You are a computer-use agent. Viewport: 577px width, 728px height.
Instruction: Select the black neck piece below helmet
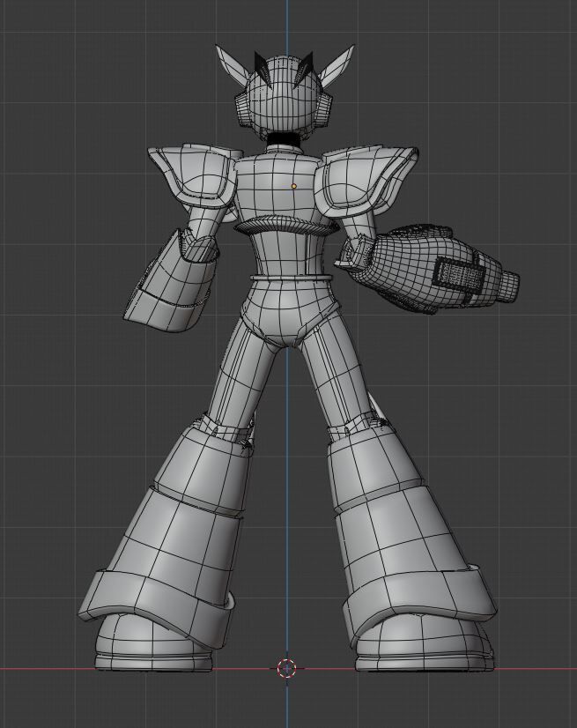click(283, 139)
